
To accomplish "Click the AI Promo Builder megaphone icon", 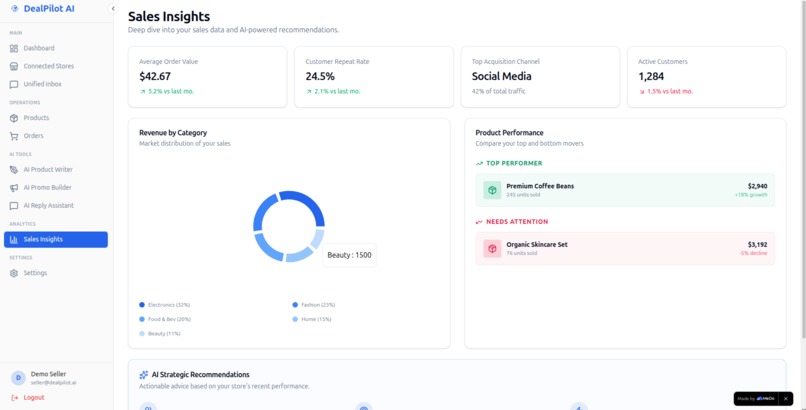I will (14, 188).
